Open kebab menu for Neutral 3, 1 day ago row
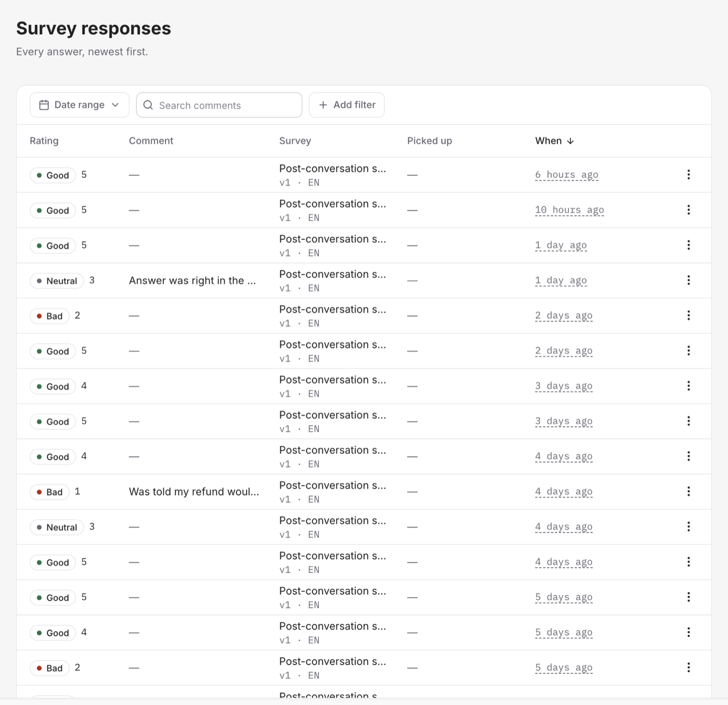This screenshot has width=728, height=705. click(688, 280)
